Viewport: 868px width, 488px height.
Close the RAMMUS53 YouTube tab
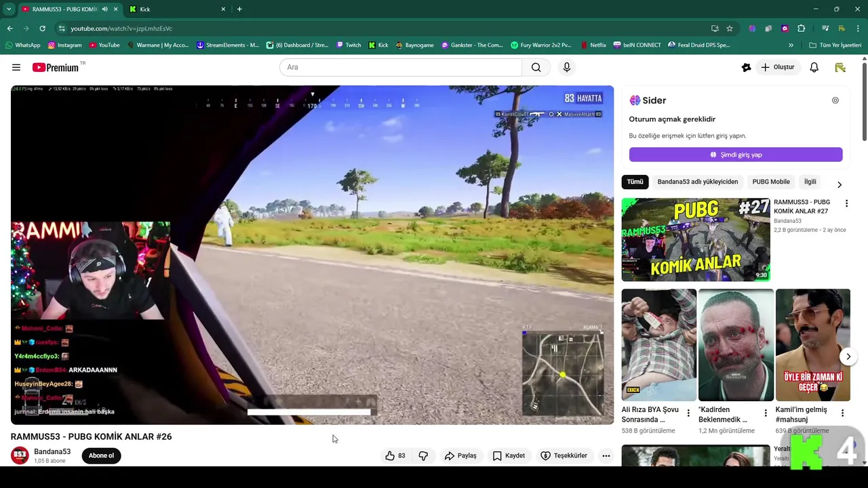pyautogui.click(x=115, y=9)
